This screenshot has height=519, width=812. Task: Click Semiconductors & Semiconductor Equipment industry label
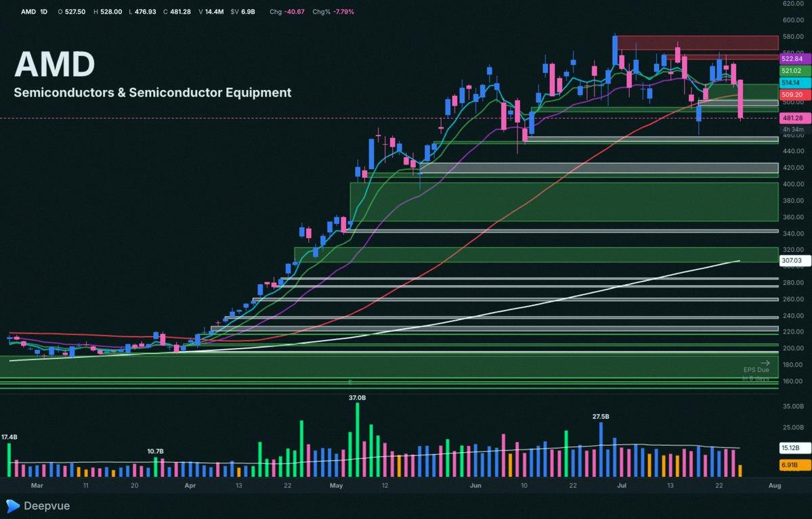coord(152,93)
